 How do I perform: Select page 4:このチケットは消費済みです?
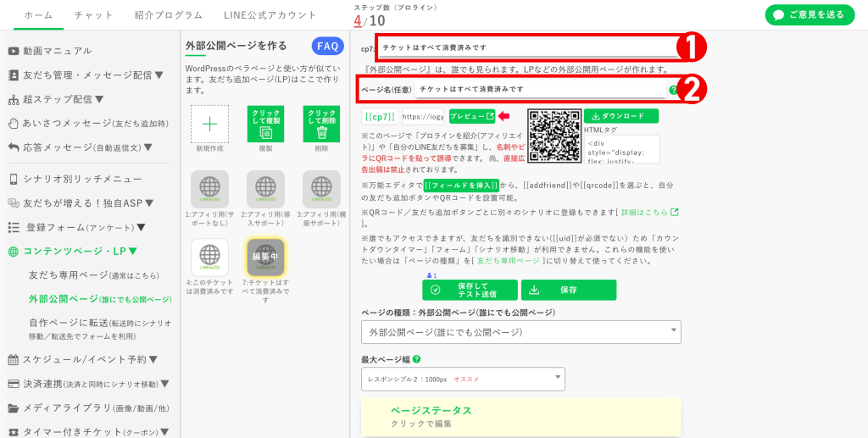[x=210, y=258]
